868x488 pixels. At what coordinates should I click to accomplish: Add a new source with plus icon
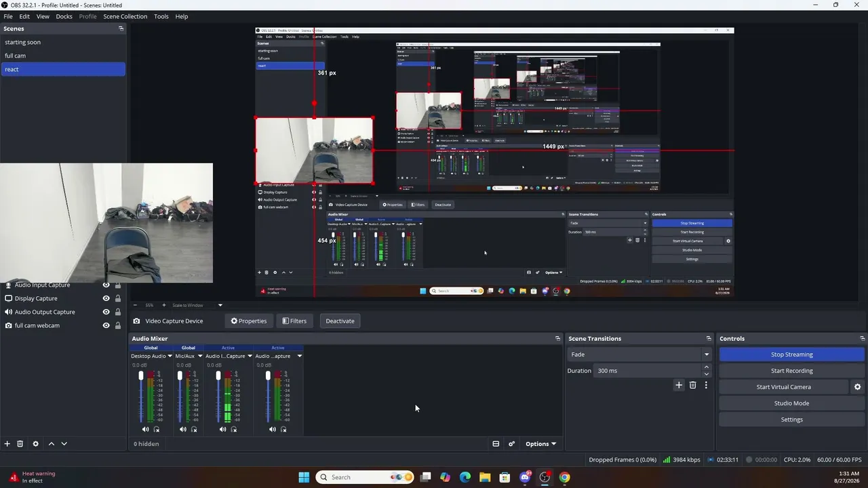[x=7, y=444]
